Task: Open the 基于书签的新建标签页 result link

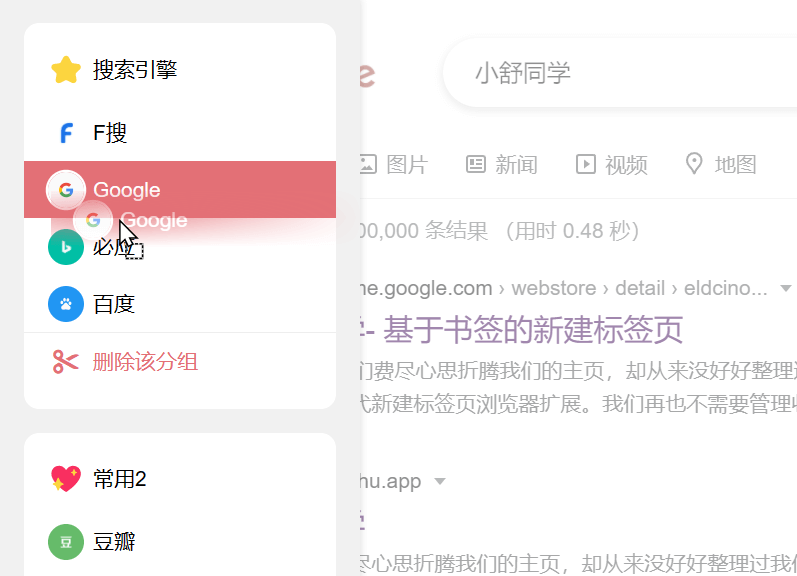Action: tap(533, 329)
